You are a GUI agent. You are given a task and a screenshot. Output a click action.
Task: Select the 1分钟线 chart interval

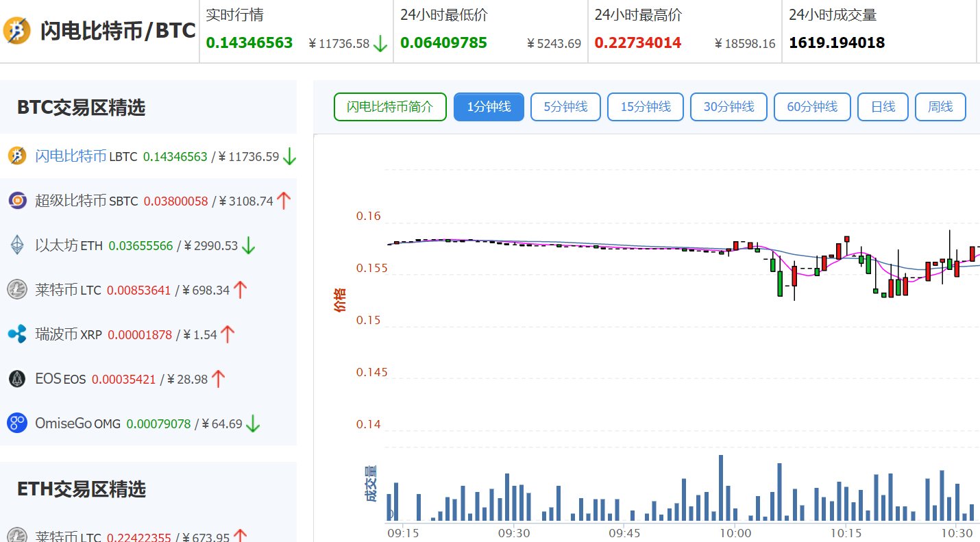coord(489,107)
